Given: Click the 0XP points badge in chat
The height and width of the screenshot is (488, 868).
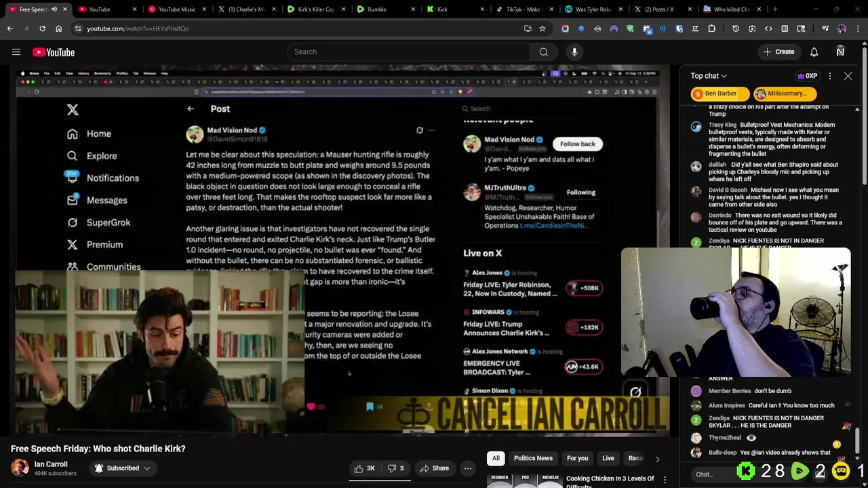Looking at the screenshot, I should tap(807, 76).
